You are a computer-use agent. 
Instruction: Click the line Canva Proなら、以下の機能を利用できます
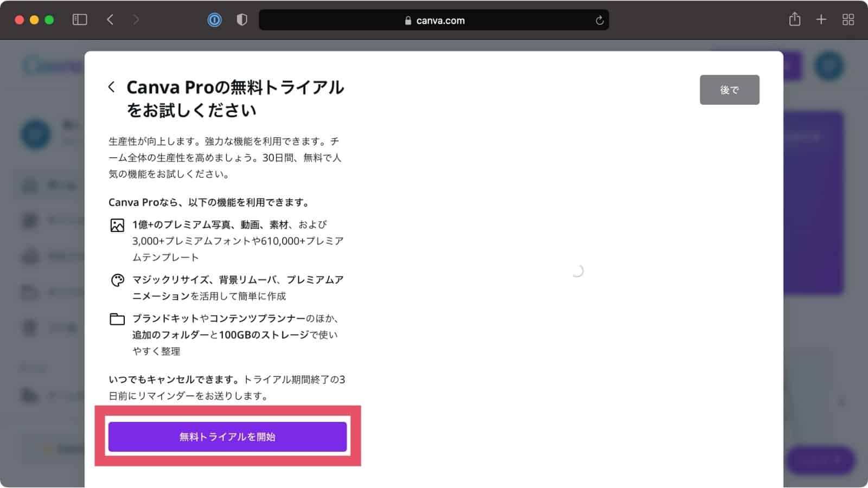pos(210,202)
